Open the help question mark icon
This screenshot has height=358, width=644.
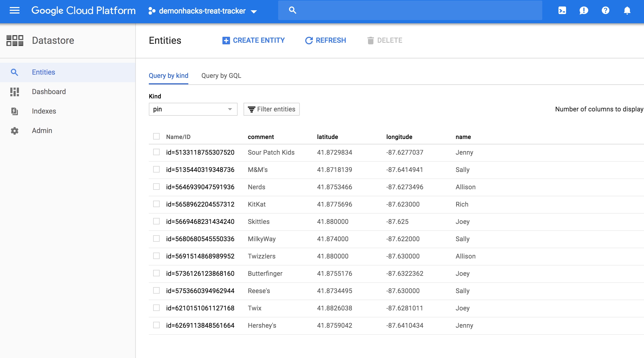coord(605,11)
